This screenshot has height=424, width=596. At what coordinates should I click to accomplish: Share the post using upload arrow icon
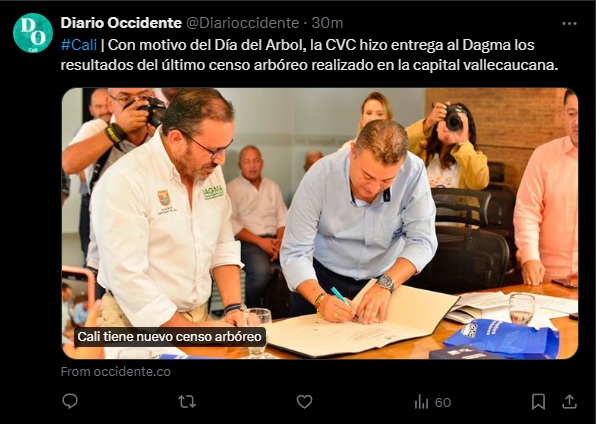[569, 402]
